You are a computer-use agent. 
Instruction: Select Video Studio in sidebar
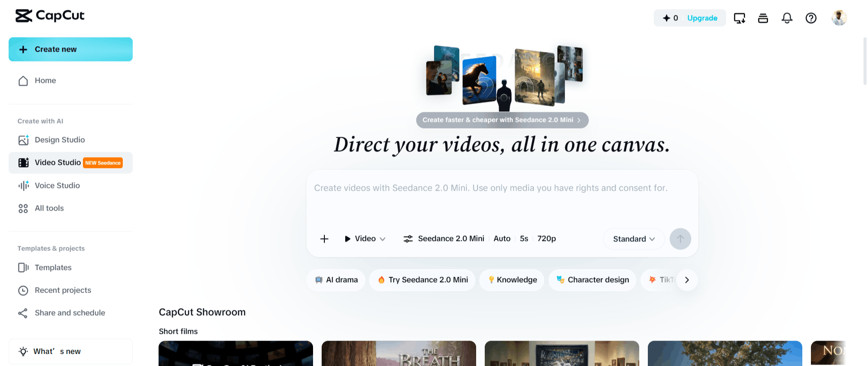tap(71, 163)
